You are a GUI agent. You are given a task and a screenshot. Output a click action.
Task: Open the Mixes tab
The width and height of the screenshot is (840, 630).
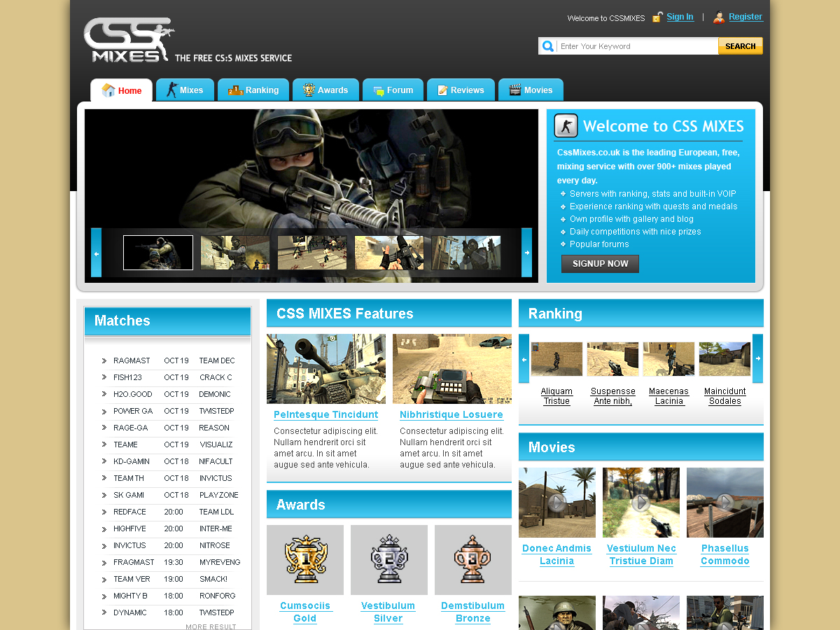tap(185, 90)
